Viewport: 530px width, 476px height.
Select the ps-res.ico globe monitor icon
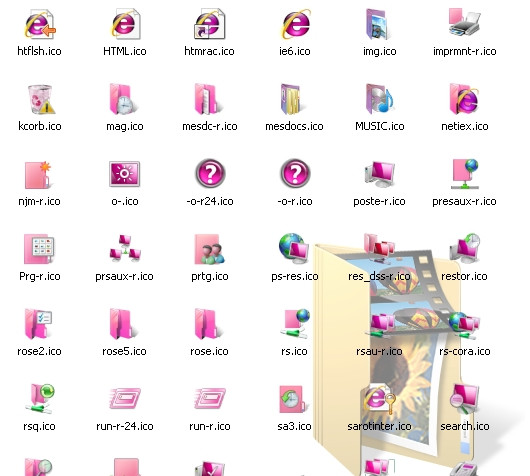coord(294,248)
